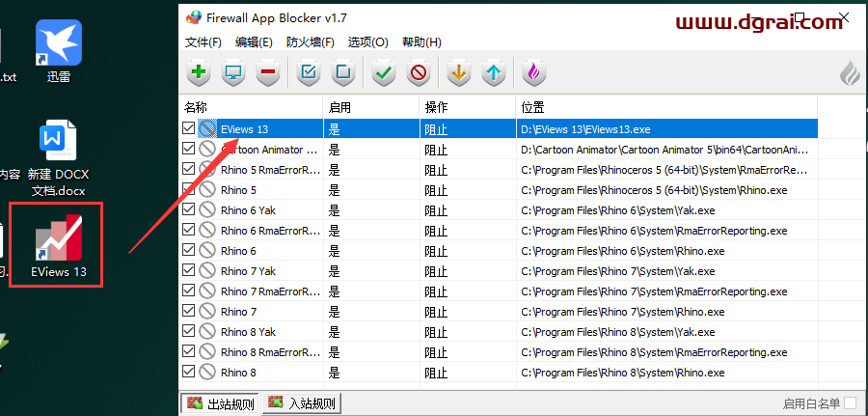Uncheck the Rhino 7 rule checkbox
868x416 pixels.
188,311
